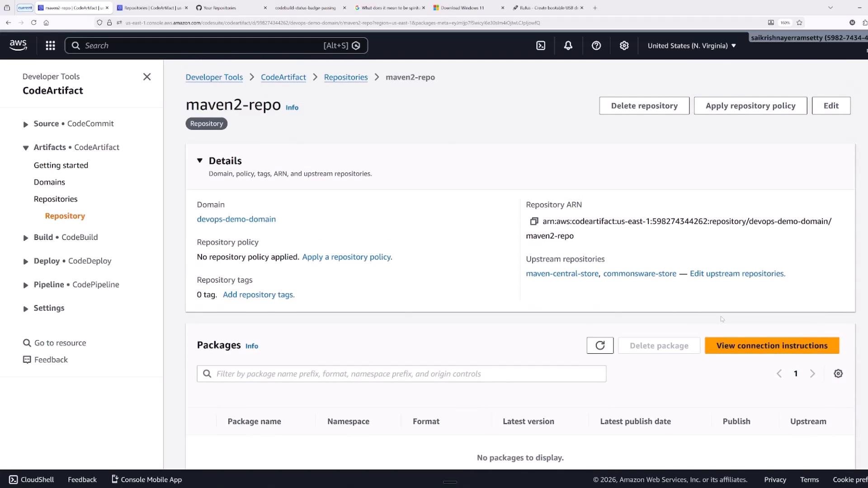Viewport: 868px width, 488px height.
Task: Click Edit upstream repositories link
Action: (x=737, y=273)
